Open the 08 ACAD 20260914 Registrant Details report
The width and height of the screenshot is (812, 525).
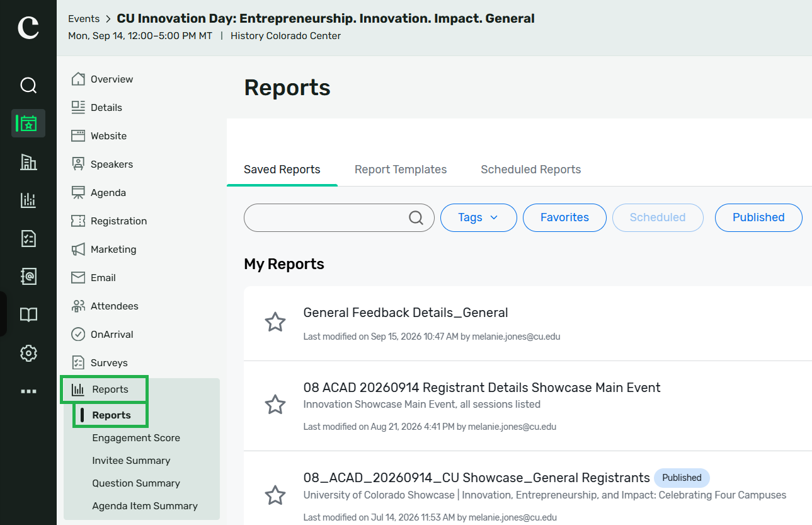pyautogui.click(x=482, y=388)
